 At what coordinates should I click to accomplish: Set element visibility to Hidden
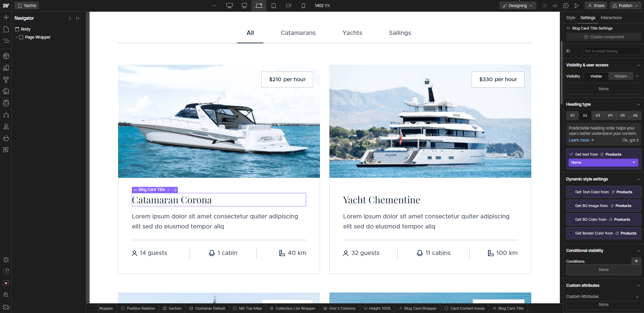621,76
